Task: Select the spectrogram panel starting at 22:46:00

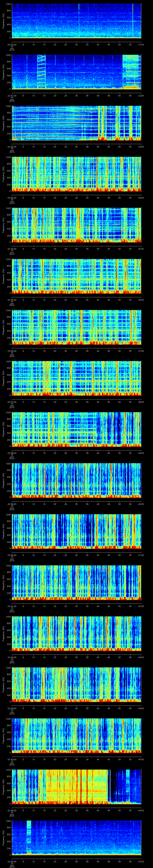Action: 77,838
